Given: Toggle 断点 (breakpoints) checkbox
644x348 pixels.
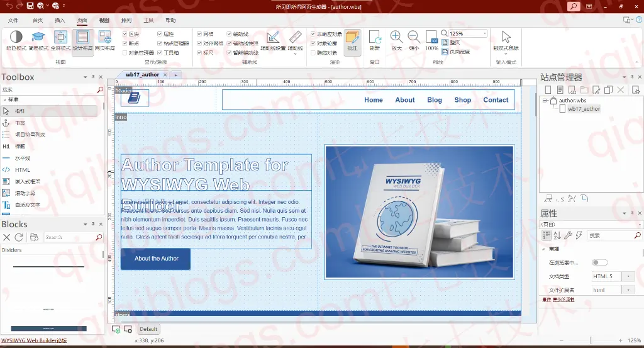Looking at the screenshot, I should 125,43.
